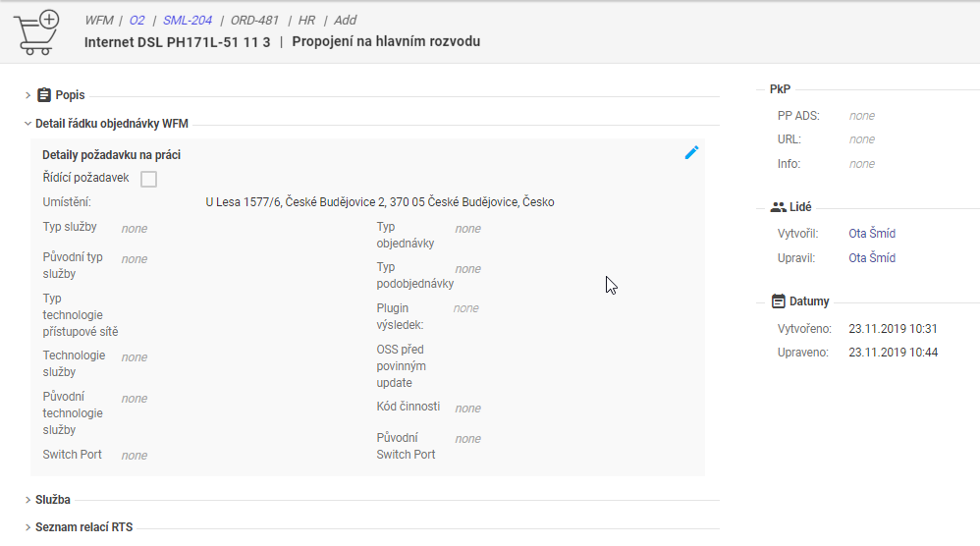Click the U Lesa 1577/6 address value
980x546 pixels.
[379, 202]
